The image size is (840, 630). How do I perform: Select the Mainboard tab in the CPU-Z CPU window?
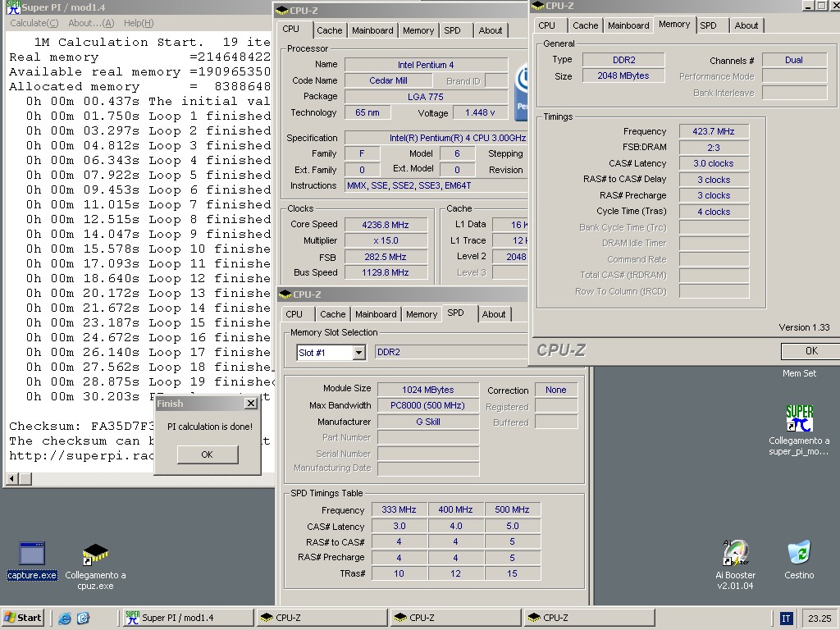click(373, 30)
